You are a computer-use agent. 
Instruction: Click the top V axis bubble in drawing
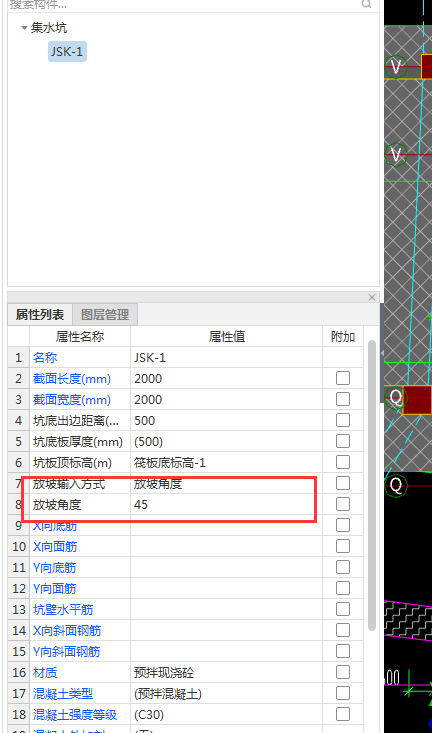click(396, 67)
